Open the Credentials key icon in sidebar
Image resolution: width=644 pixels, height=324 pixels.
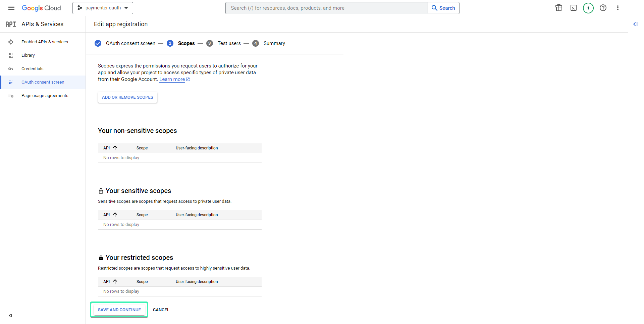11,68
